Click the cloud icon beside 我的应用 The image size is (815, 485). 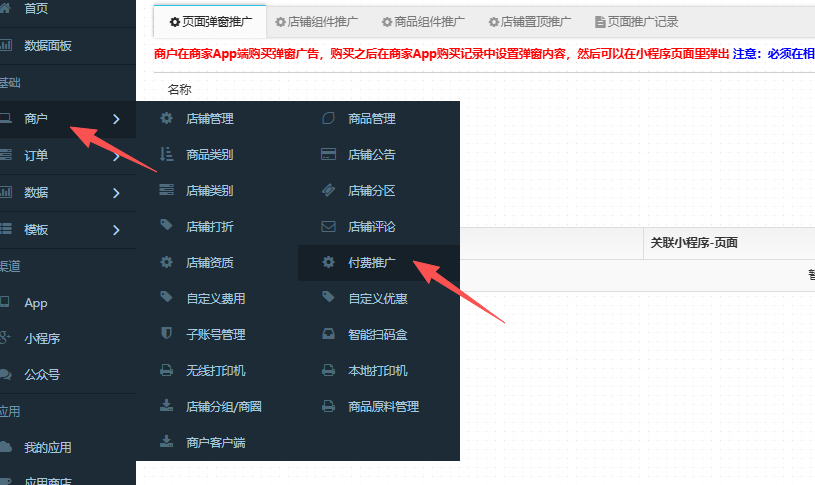[x=5, y=447]
